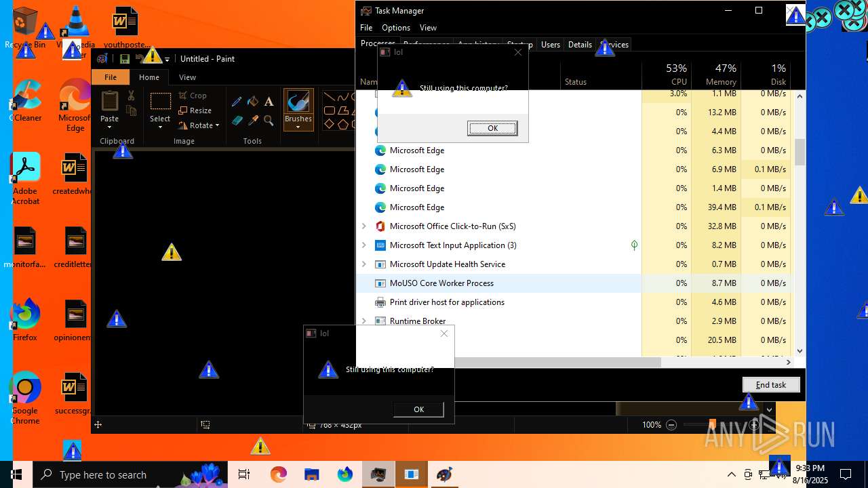Click the taskbar search box
This screenshot has height=488, width=868.
[x=129, y=474]
